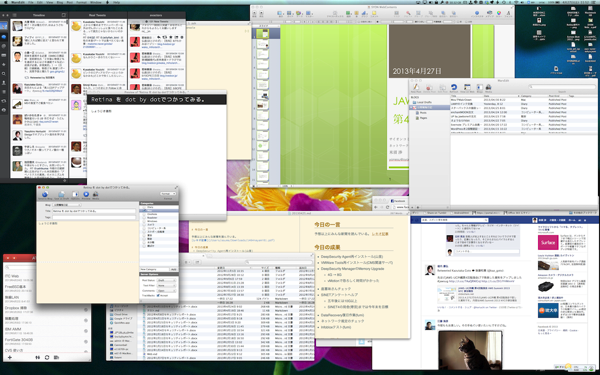Open FortiGate 3040B note in notes app
This screenshot has height=375, width=600.
tap(47, 341)
